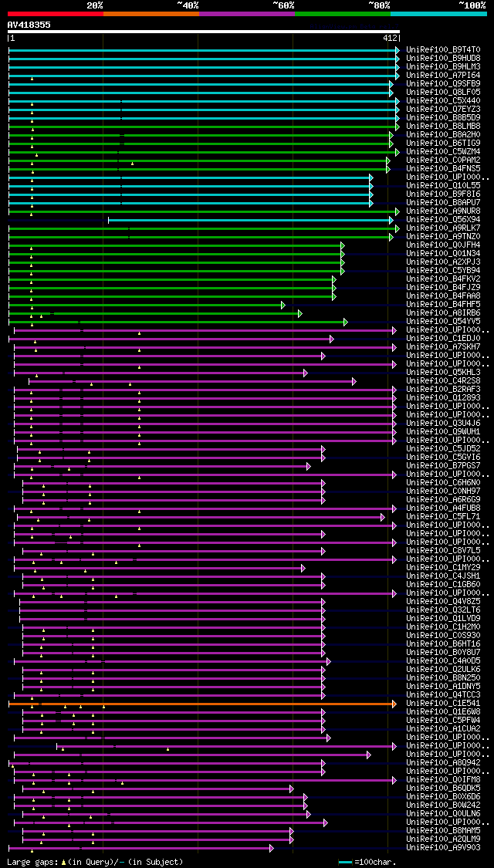Screen dimensions: 494x868
Task: Click the UniRef100_C5X440 label
Action: [443, 100]
